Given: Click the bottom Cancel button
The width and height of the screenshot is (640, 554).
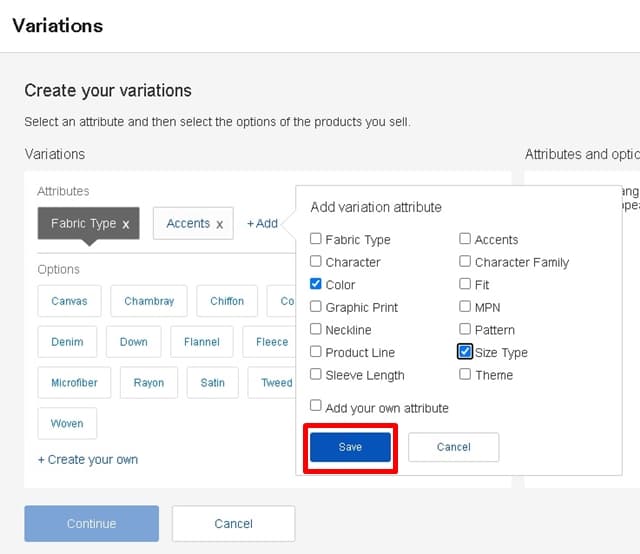Looking at the screenshot, I should (233, 523).
